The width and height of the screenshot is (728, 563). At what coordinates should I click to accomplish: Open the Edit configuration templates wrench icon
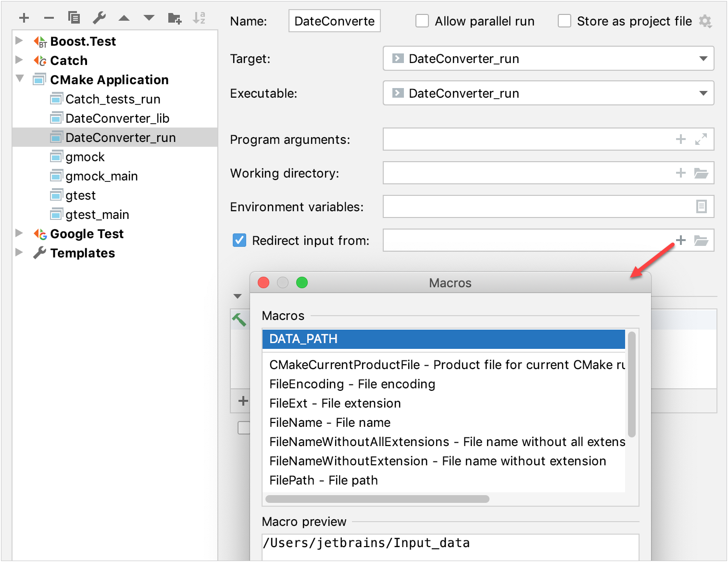point(99,18)
